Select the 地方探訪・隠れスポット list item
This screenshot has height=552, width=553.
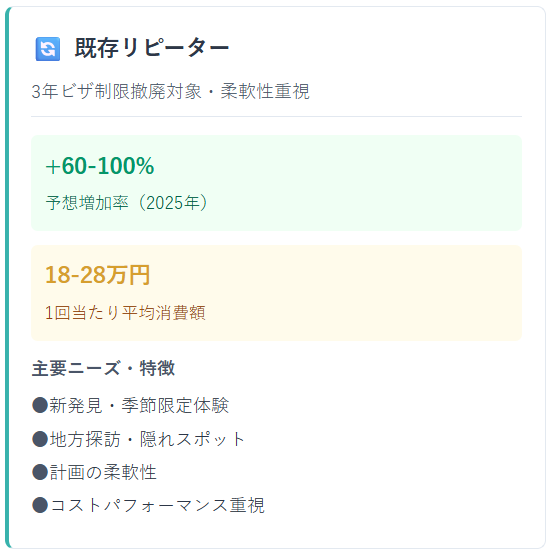[x=139, y=439]
